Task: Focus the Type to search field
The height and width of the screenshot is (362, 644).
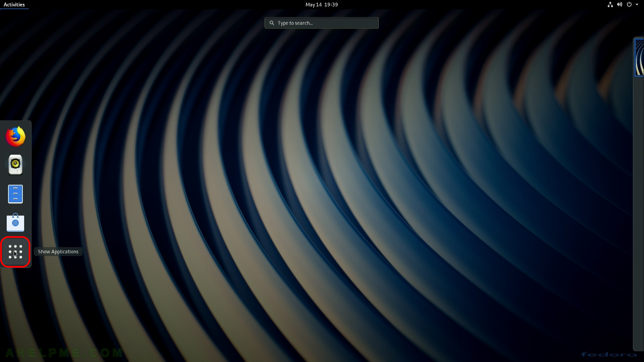Action: (x=321, y=23)
